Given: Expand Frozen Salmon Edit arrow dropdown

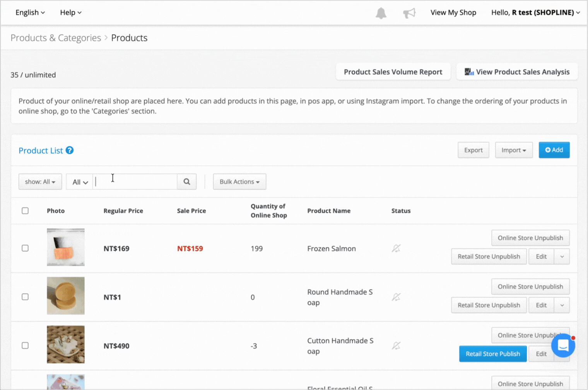Looking at the screenshot, I should pos(562,257).
